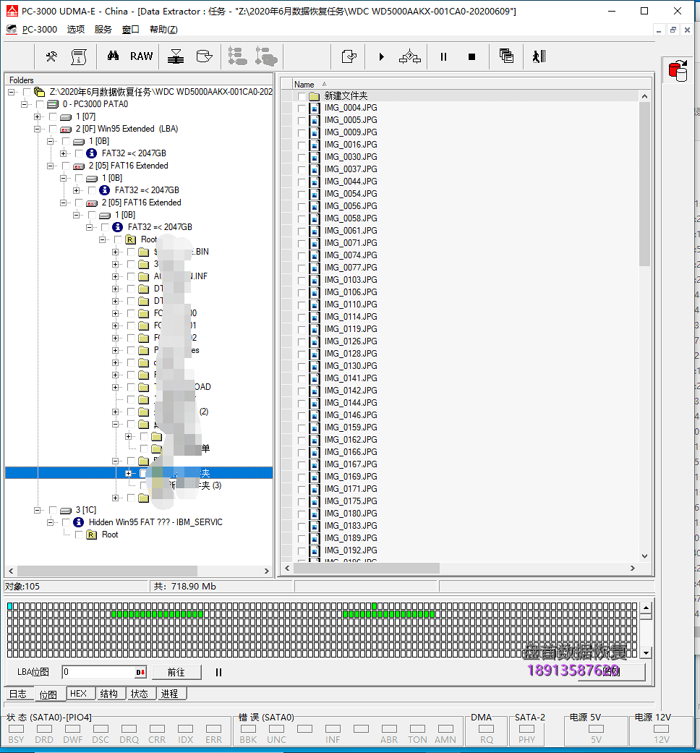The image size is (700, 753).
Task: Tick the checkbox for IMG_0071.JPG
Action: point(302,243)
